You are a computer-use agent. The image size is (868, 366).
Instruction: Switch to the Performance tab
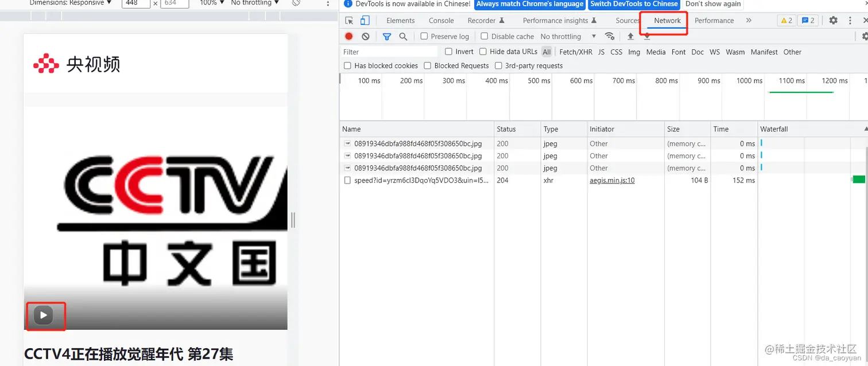tap(714, 21)
